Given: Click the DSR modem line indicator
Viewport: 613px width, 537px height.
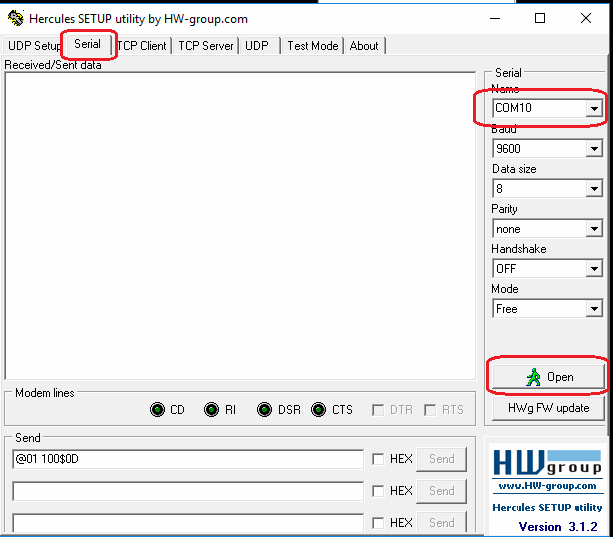Looking at the screenshot, I should (264, 410).
